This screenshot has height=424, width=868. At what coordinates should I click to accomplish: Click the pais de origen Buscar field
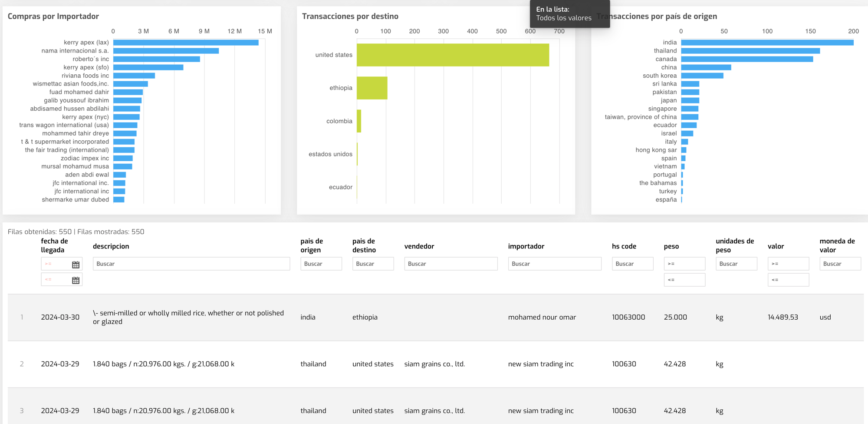coord(321,264)
